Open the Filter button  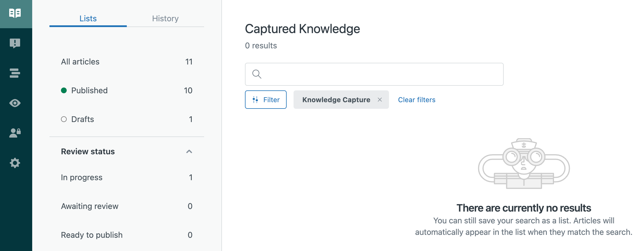pyautogui.click(x=266, y=100)
